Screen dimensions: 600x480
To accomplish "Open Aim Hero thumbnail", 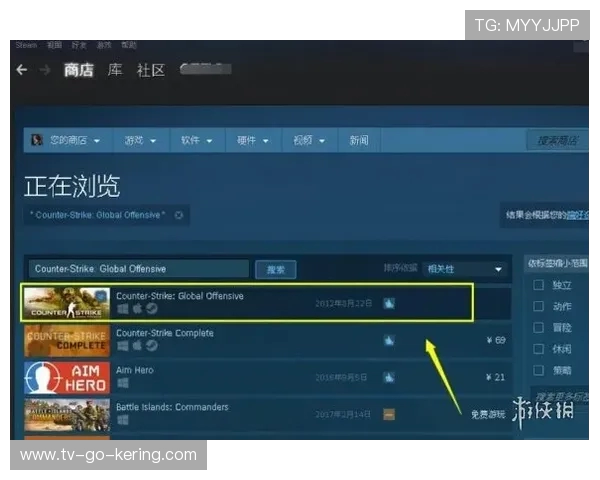I will coord(67,377).
